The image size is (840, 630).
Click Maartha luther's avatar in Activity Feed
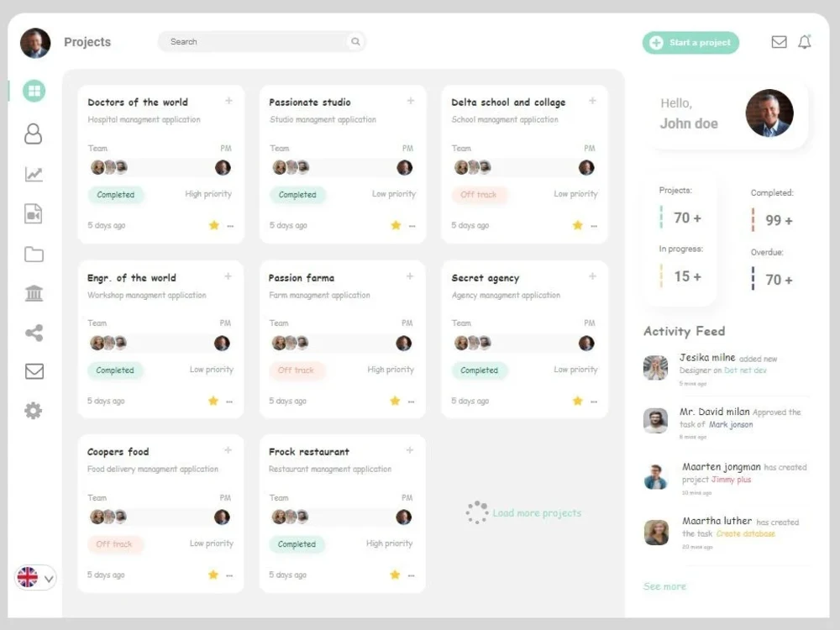coord(656,532)
